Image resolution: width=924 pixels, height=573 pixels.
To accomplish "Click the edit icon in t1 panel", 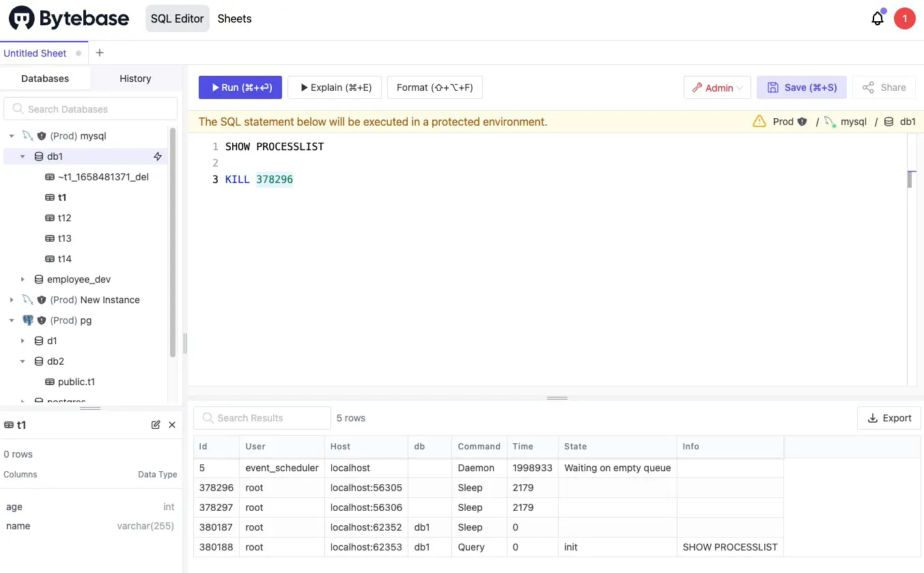I will pyautogui.click(x=156, y=425).
